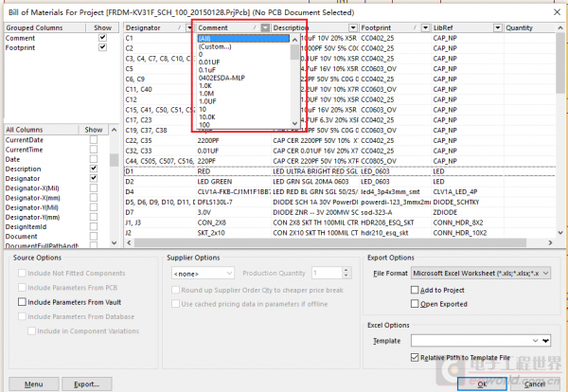Choose 0.1uF in filter list

[206, 70]
